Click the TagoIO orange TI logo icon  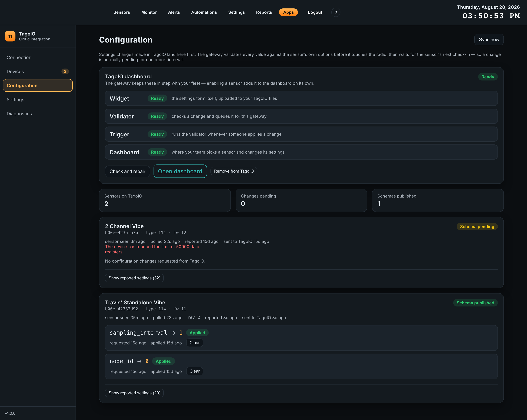(10, 36)
